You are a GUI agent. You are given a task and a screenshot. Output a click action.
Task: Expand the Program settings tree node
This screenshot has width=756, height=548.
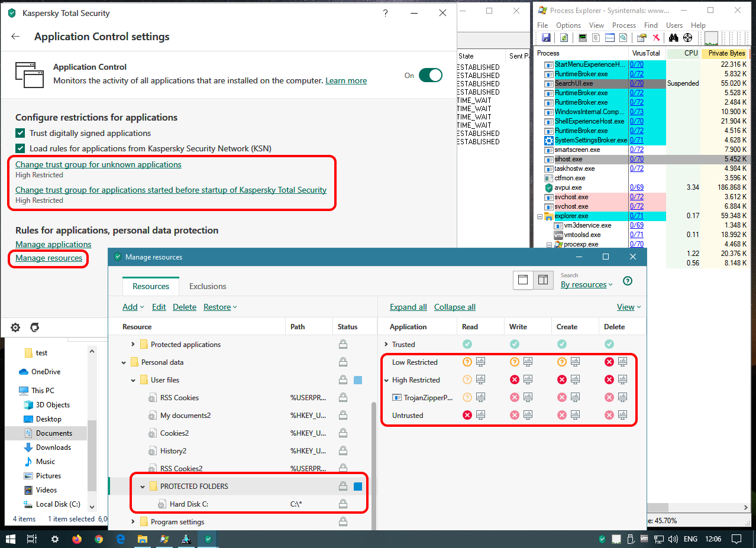tap(133, 521)
